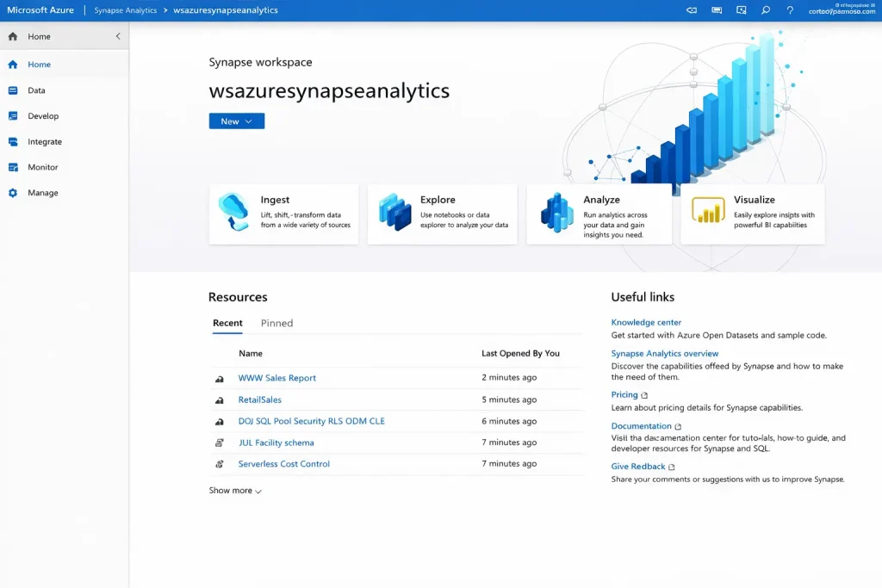
Task: Select the Ingest data card
Action: tap(283, 214)
